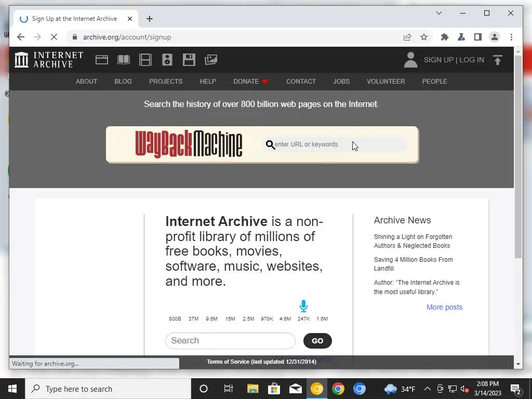Stop loading the page

tap(54, 37)
